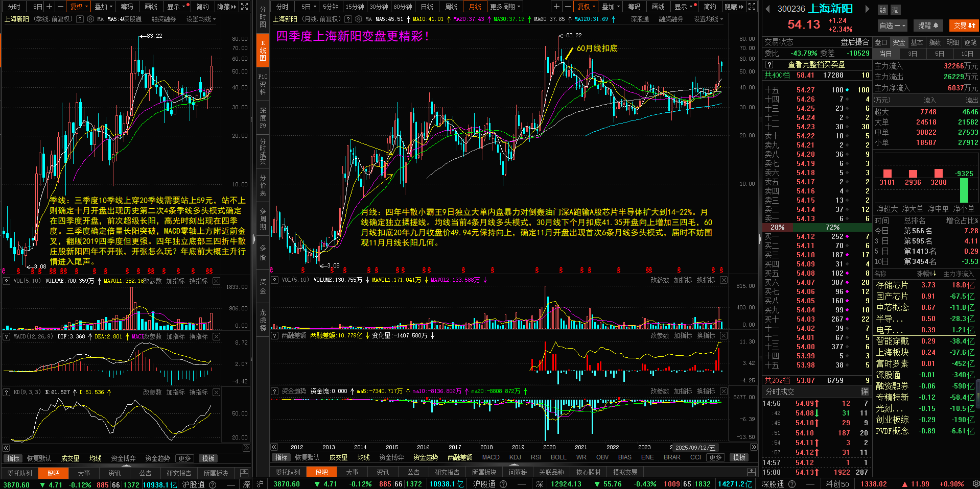
Task: Open 复权 dropdown in right chart toolbar
Action: click(586, 7)
